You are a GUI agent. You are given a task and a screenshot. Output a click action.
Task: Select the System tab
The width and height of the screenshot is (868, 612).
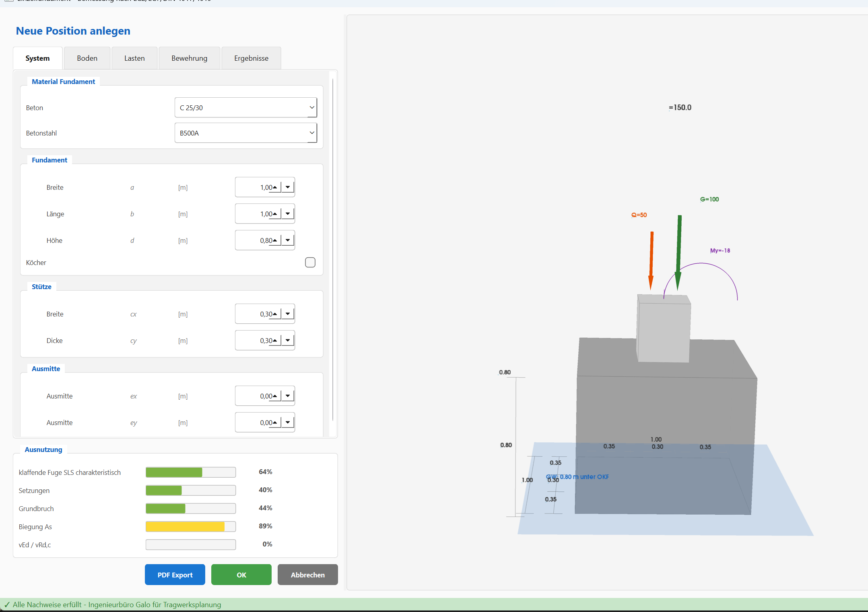point(37,58)
